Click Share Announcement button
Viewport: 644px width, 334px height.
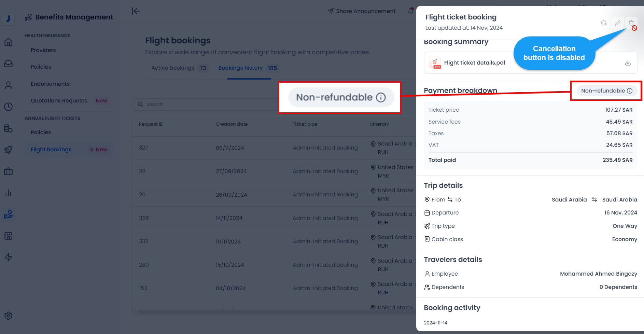point(362,11)
